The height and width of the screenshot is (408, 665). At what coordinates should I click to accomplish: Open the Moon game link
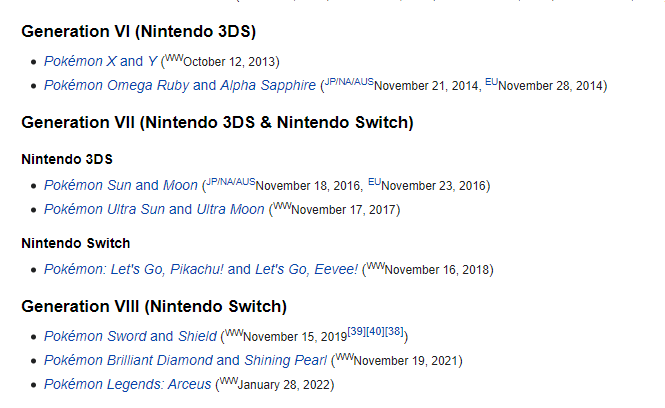(x=181, y=185)
